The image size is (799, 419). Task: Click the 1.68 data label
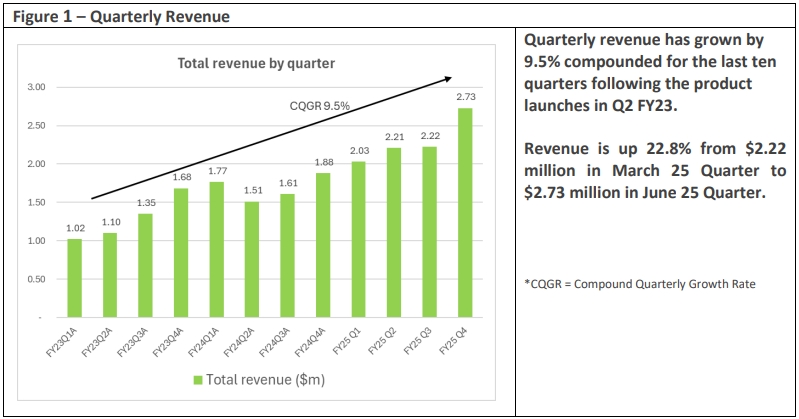[x=182, y=177]
